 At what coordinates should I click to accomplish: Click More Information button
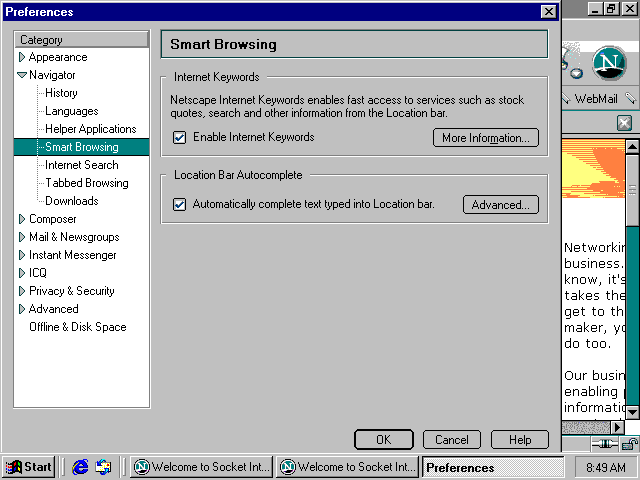click(486, 138)
